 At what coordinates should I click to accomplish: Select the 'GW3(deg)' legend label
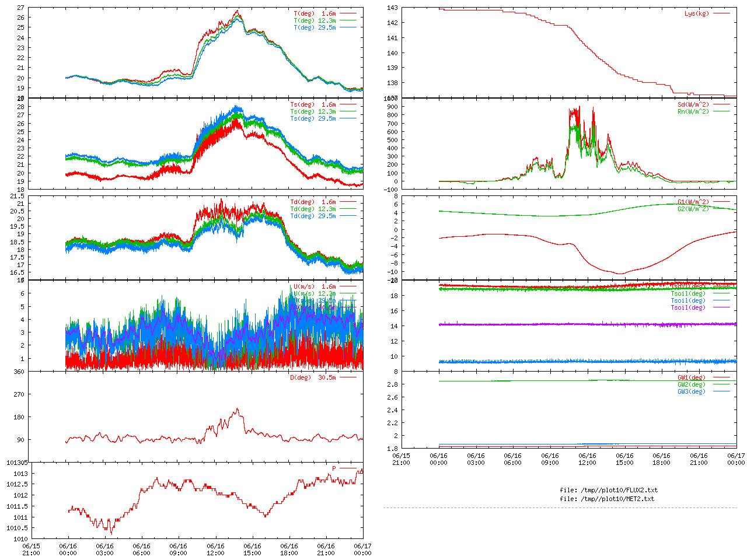[x=692, y=392]
